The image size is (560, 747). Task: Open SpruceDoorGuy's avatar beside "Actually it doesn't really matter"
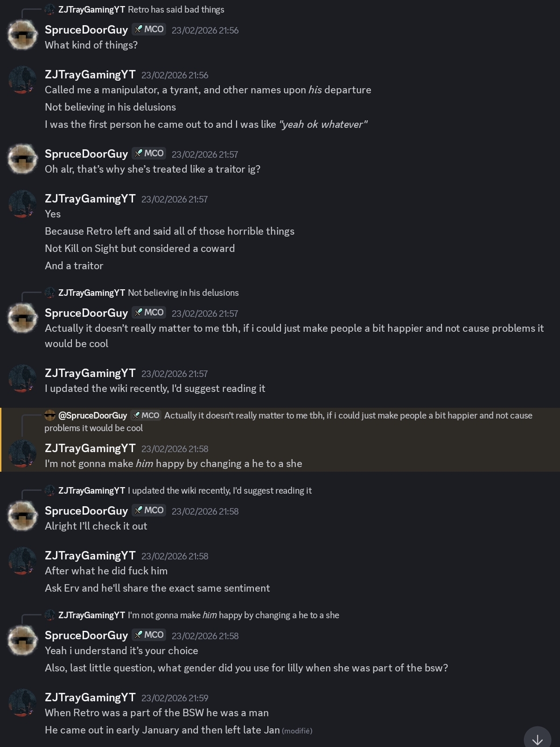point(22,318)
